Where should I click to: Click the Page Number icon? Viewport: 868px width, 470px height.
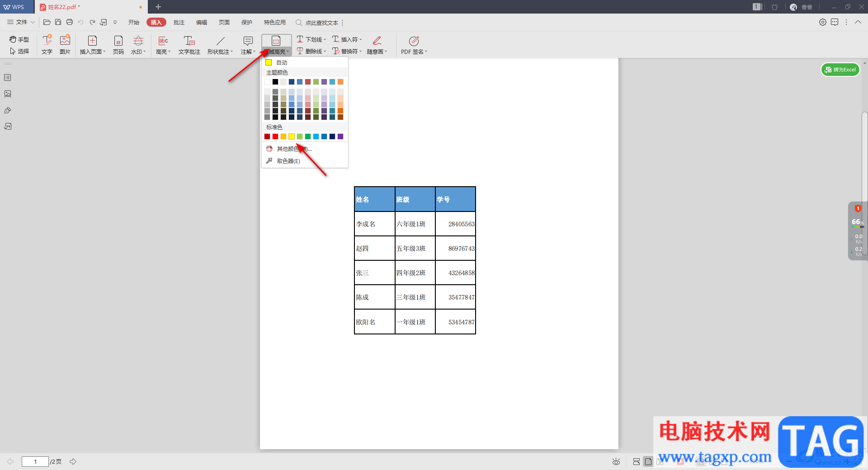[118, 44]
